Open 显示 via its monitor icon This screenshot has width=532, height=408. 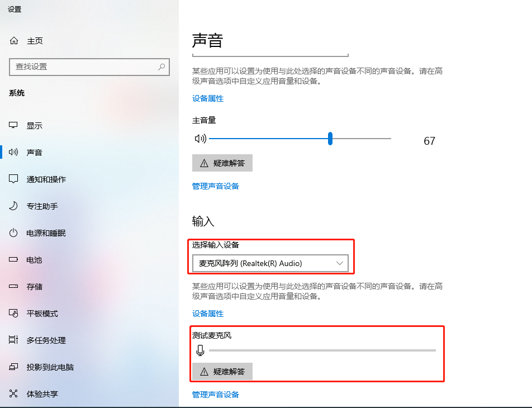13,125
